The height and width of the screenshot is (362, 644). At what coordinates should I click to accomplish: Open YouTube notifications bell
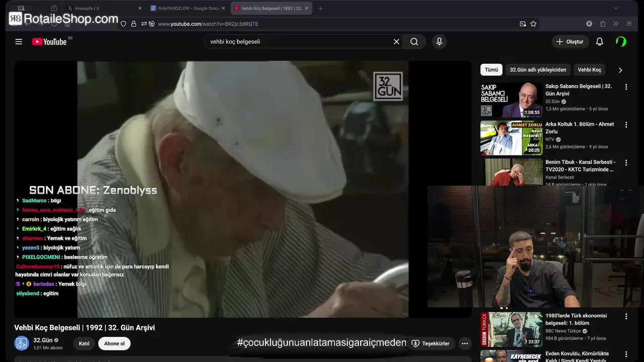(599, 42)
